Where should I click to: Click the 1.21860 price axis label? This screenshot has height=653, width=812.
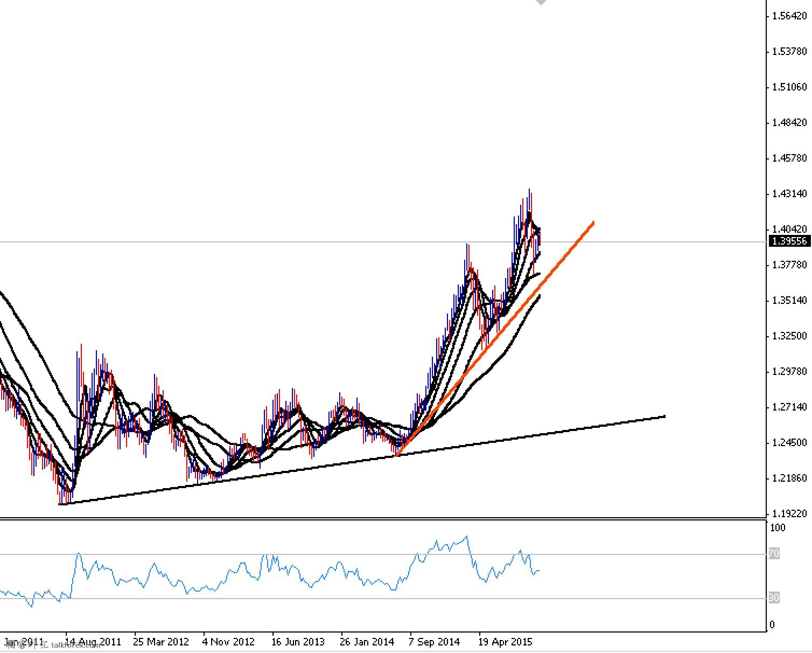(789, 478)
